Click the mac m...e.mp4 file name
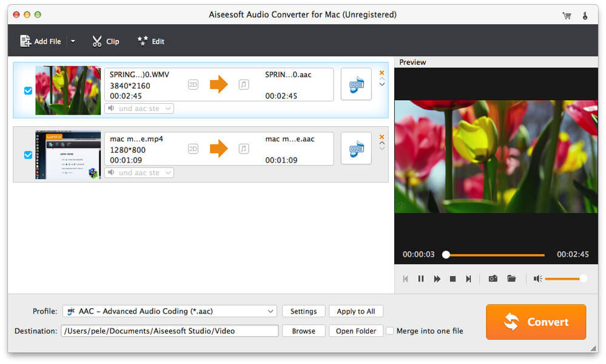This screenshot has width=606, height=364. [136, 139]
